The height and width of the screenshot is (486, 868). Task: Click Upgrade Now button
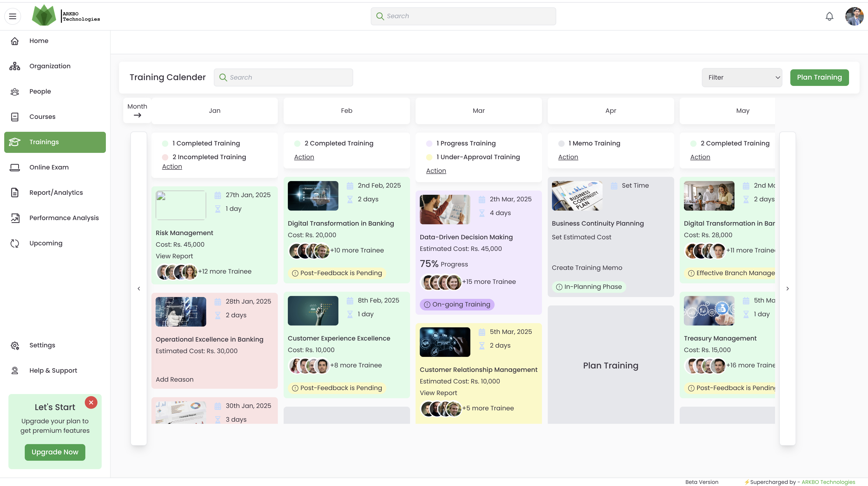click(55, 452)
